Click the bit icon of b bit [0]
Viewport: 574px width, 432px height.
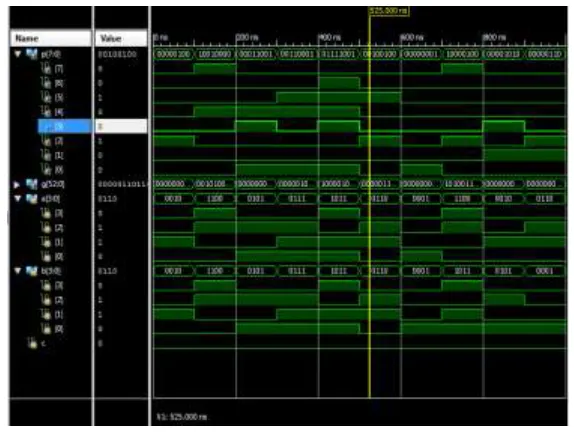(x=46, y=329)
